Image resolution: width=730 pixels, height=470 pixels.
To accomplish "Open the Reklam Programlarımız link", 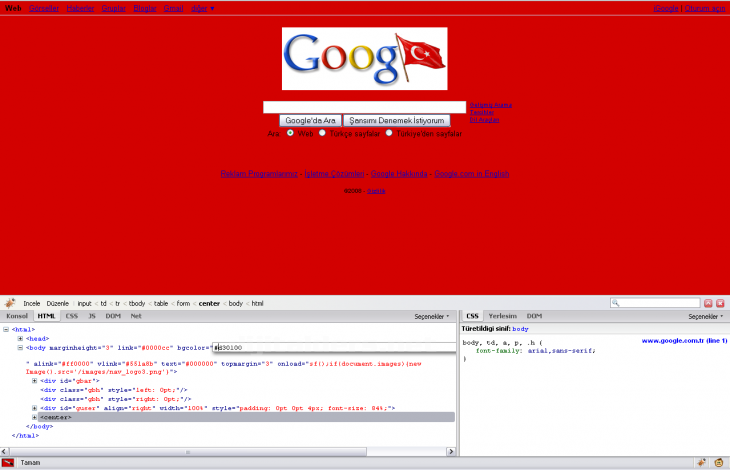I will [259, 174].
